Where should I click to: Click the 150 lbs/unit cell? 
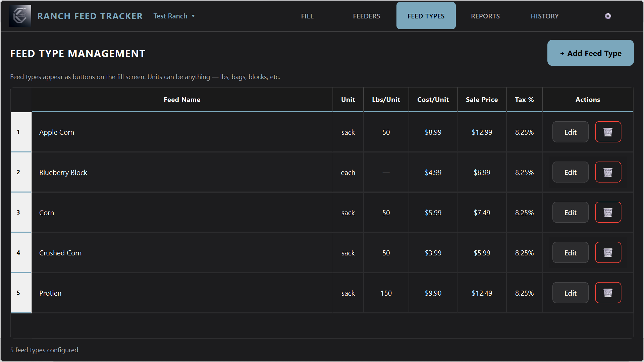coord(386,293)
